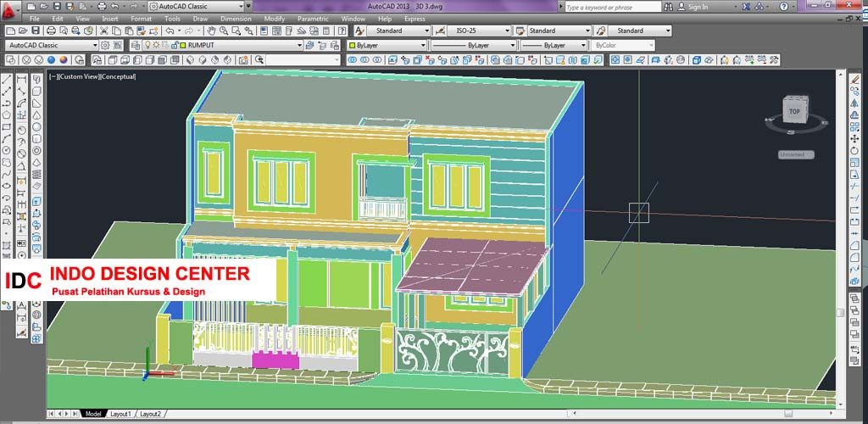
Task: Open the Dimension menu
Action: [x=236, y=19]
